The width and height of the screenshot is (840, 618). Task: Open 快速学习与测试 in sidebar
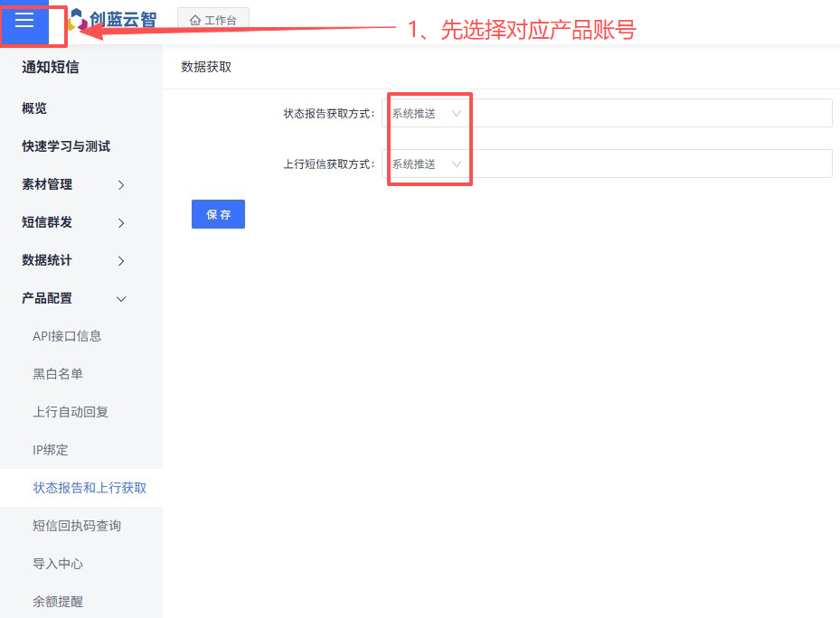(66, 146)
